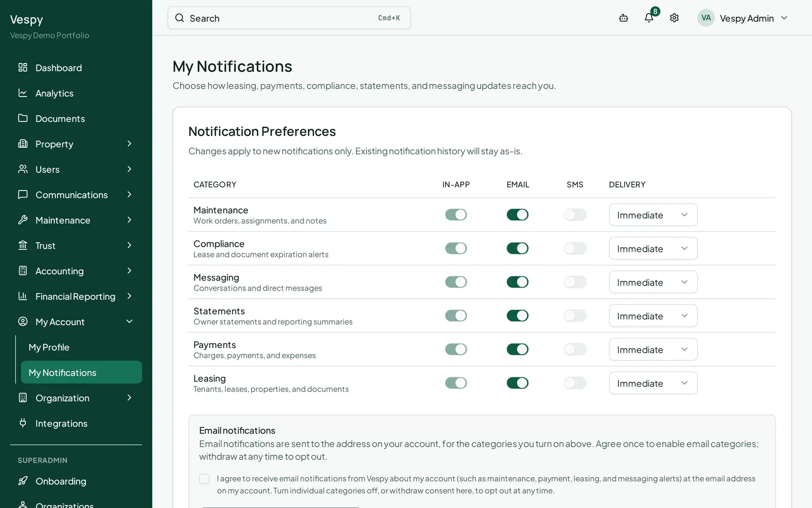Screen dimensions: 812x508
Task: Expand the Financial Reporting chevron
Action: coord(129,296)
